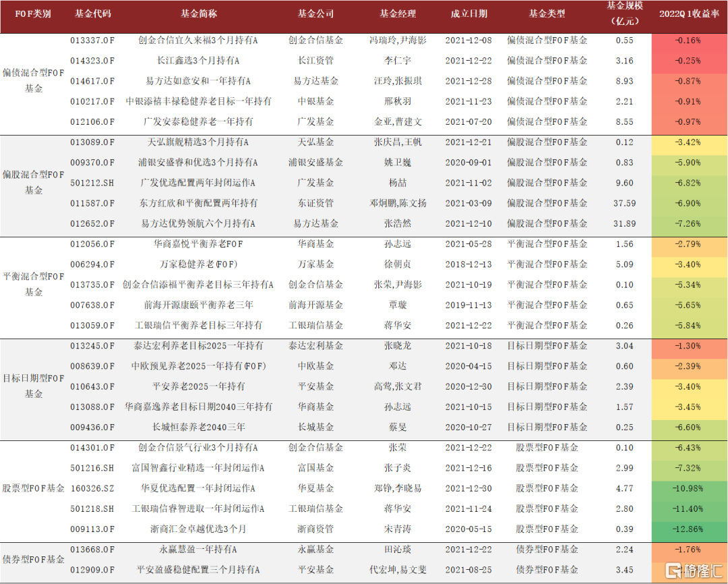Screen dimensions: 728x584
Task: Select fund name '前海开源康颐平衡养老三年'
Action: pos(199,305)
